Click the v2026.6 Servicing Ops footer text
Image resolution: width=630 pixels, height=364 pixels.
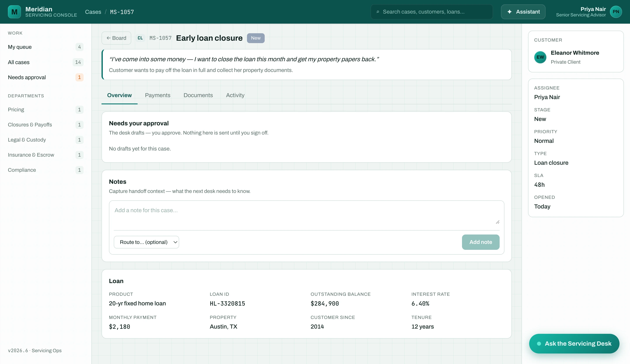pyautogui.click(x=35, y=350)
